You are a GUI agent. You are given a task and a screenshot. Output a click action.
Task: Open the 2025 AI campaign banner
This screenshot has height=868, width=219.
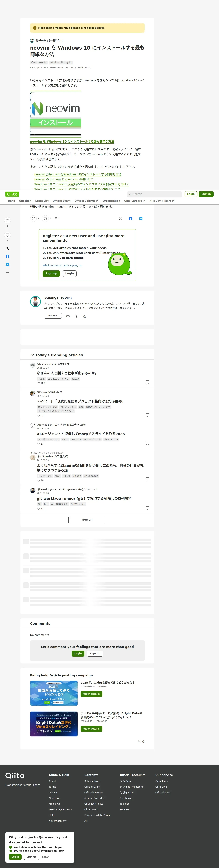[x=54, y=693]
